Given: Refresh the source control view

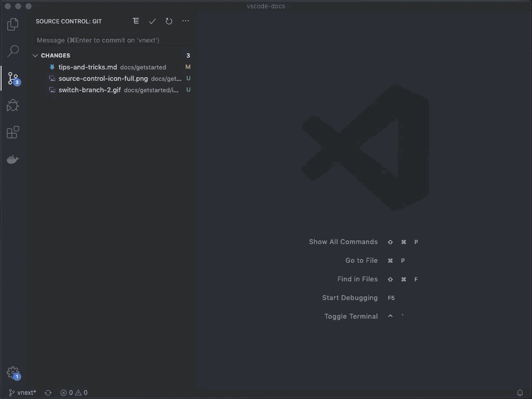Looking at the screenshot, I should coord(169,21).
